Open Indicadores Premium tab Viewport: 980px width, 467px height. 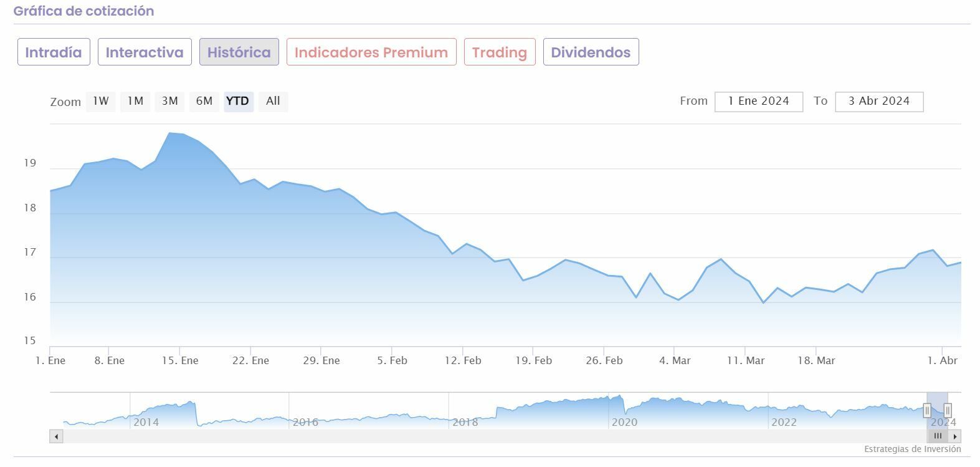(371, 52)
